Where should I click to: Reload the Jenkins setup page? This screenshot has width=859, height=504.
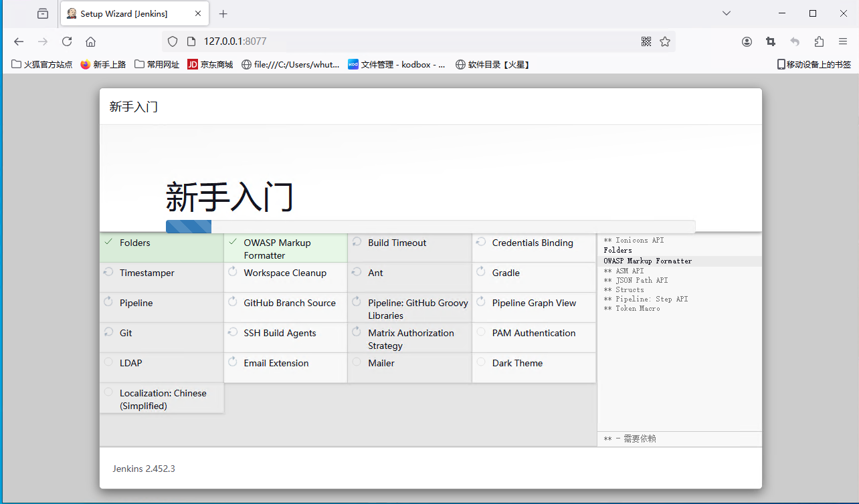[x=67, y=41]
